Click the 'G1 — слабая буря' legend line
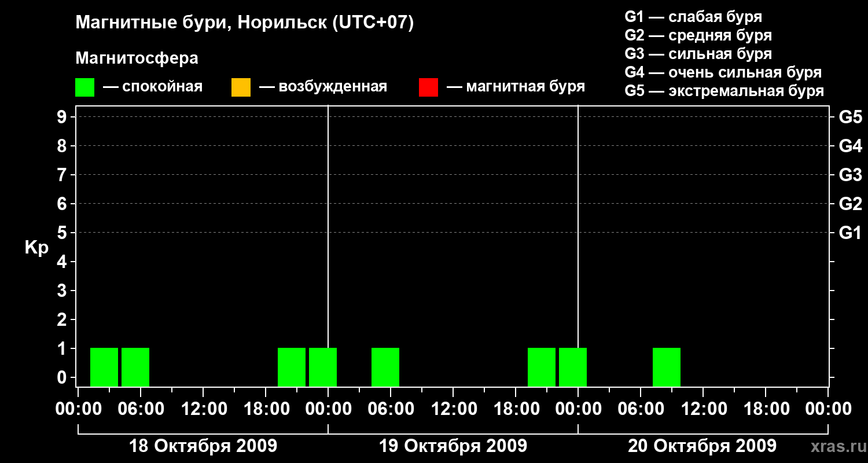868x463 pixels. pyautogui.click(x=693, y=17)
